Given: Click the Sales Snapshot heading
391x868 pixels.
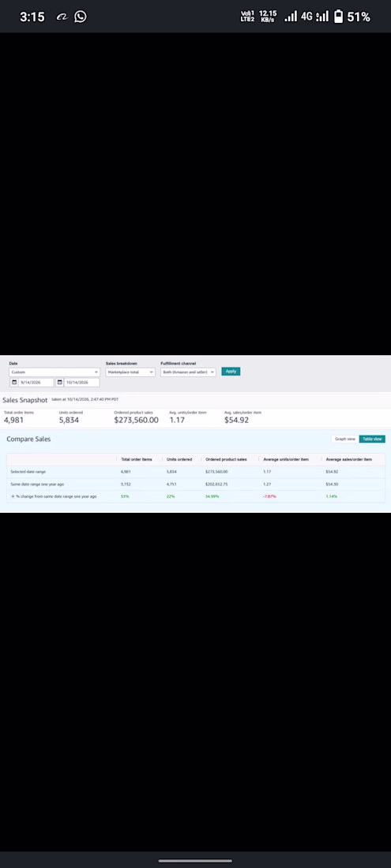Looking at the screenshot, I should (x=25, y=400).
